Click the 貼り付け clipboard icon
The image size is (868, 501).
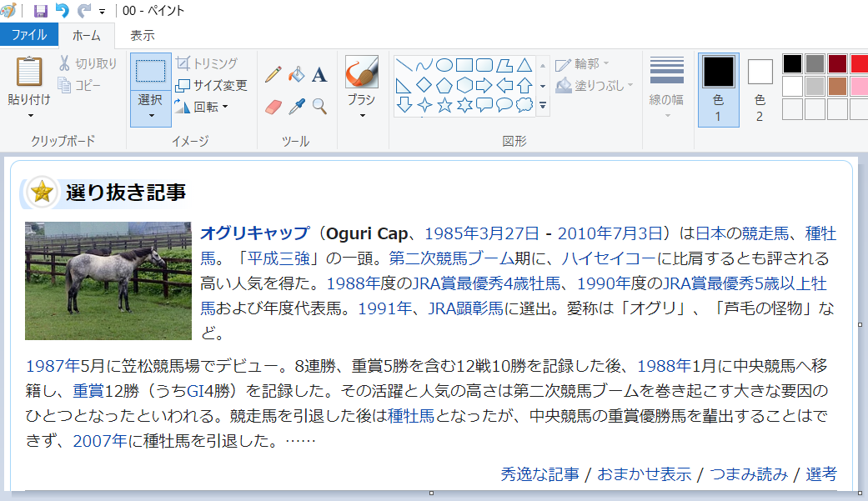point(29,72)
